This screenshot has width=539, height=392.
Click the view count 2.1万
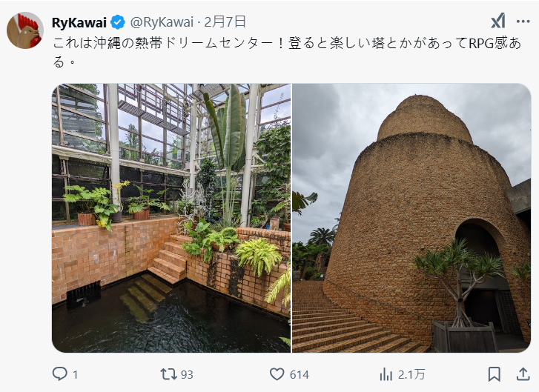pyautogui.click(x=411, y=374)
